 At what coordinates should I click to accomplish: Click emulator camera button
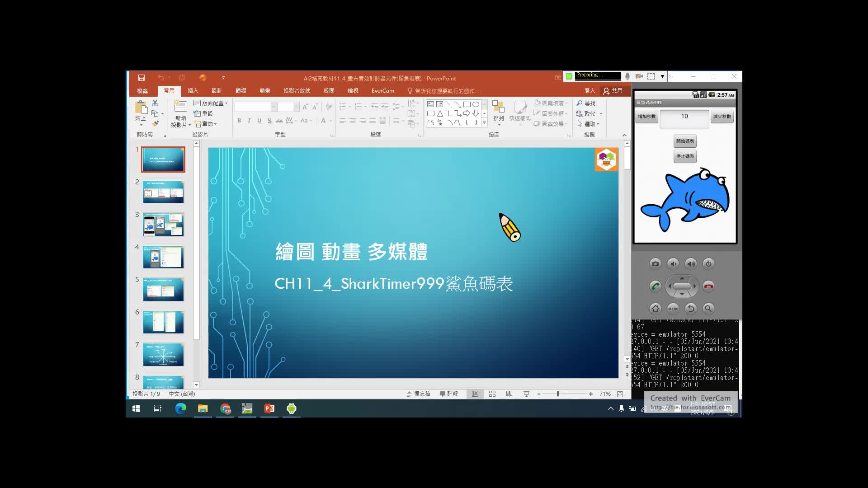coord(655,264)
